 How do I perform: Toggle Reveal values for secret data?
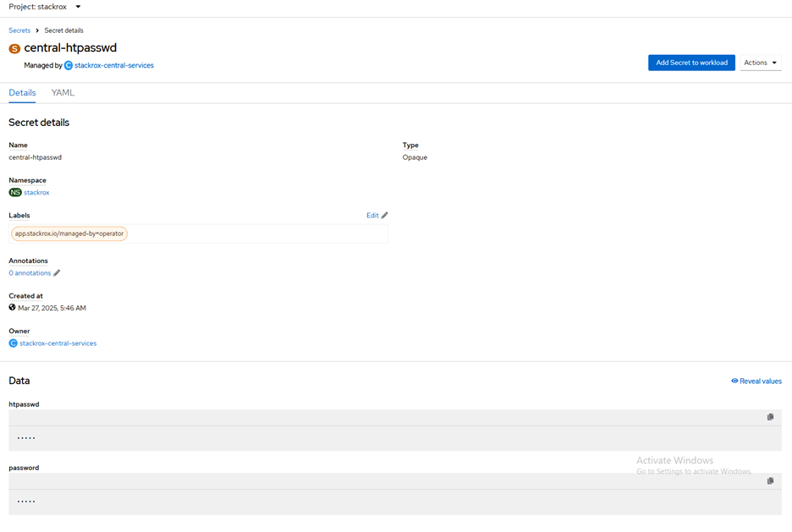756,381
